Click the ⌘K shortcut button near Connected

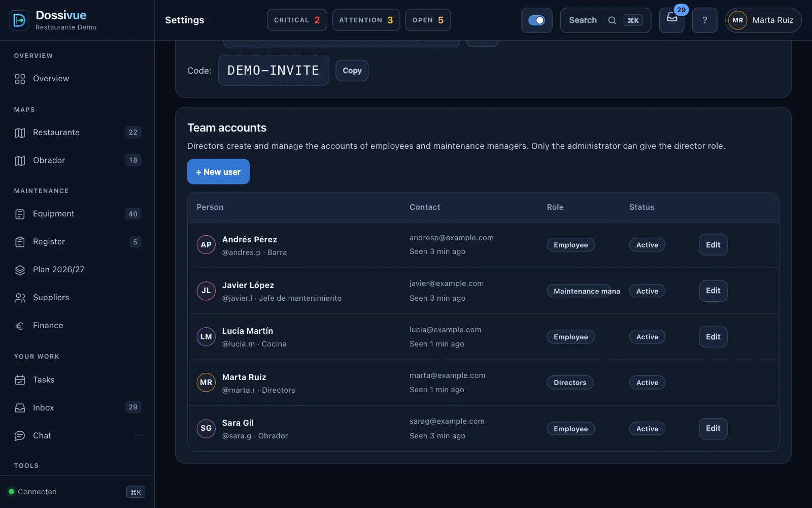[x=136, y=492]
